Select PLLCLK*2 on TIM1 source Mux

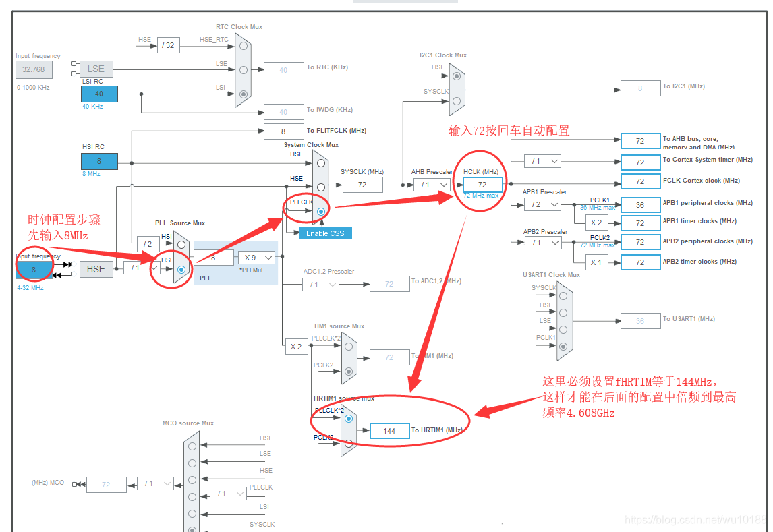[349, 347]
